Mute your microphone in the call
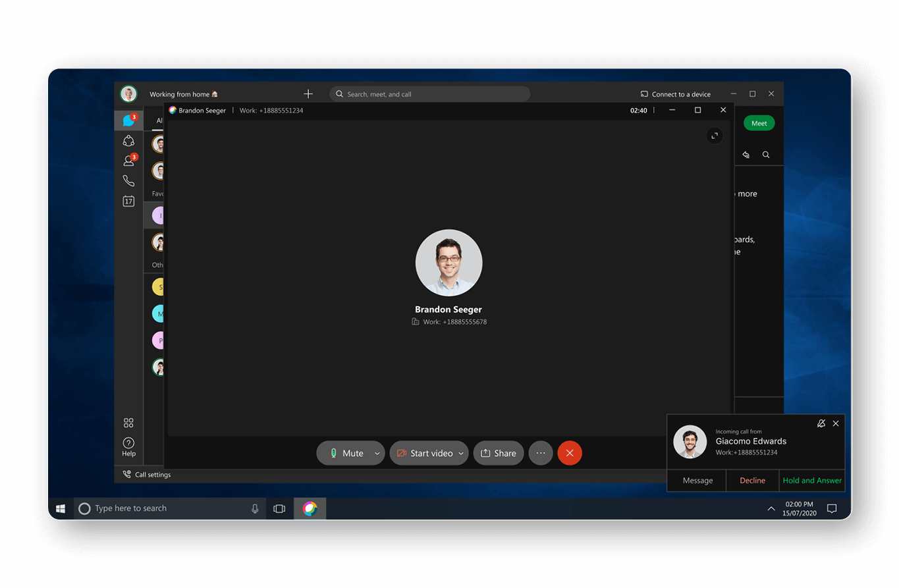Image resolution: width=899 pixels, height=588 pixels. (348, 453)
